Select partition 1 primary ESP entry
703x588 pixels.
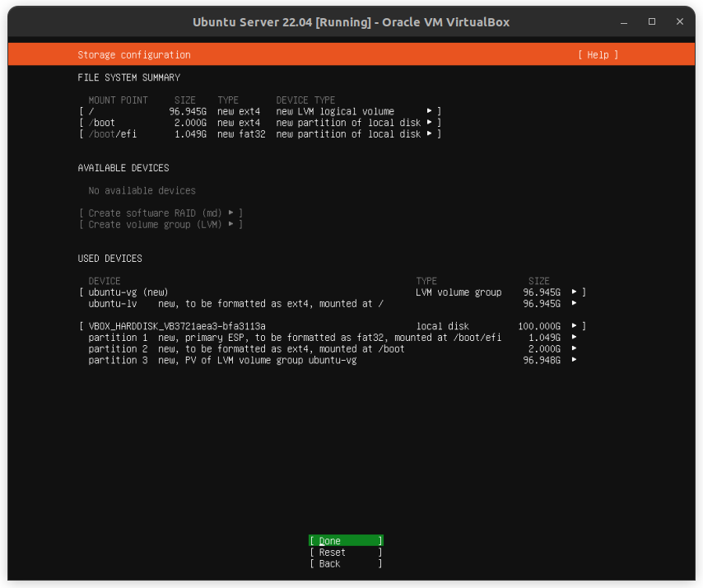click(x=333, y=338)
